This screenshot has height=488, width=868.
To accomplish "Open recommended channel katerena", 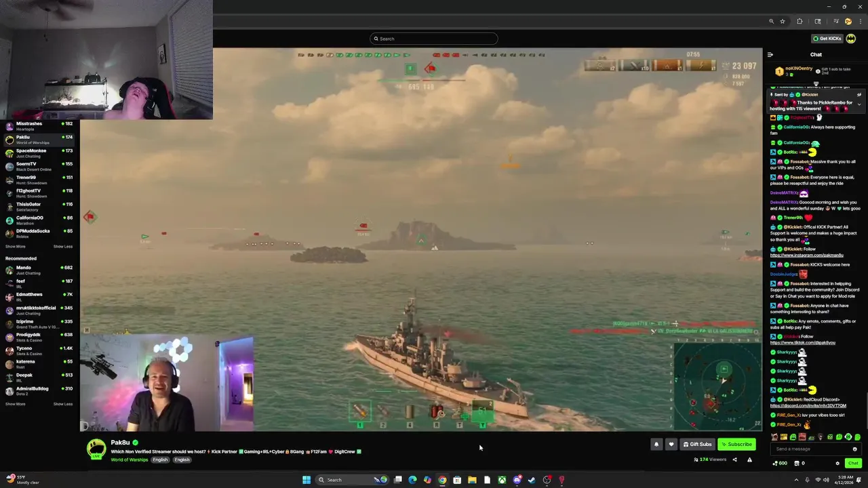I will pyautogui.click(x=39, y=364).
